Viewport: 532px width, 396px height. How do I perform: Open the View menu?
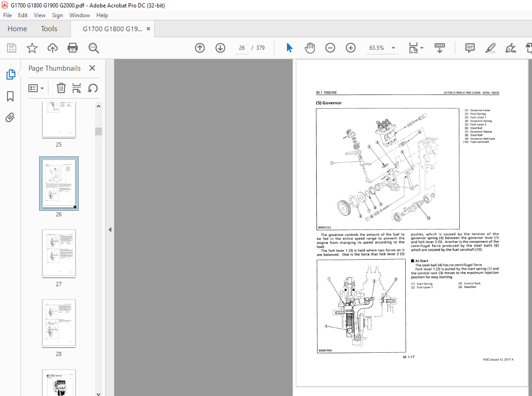40,15
